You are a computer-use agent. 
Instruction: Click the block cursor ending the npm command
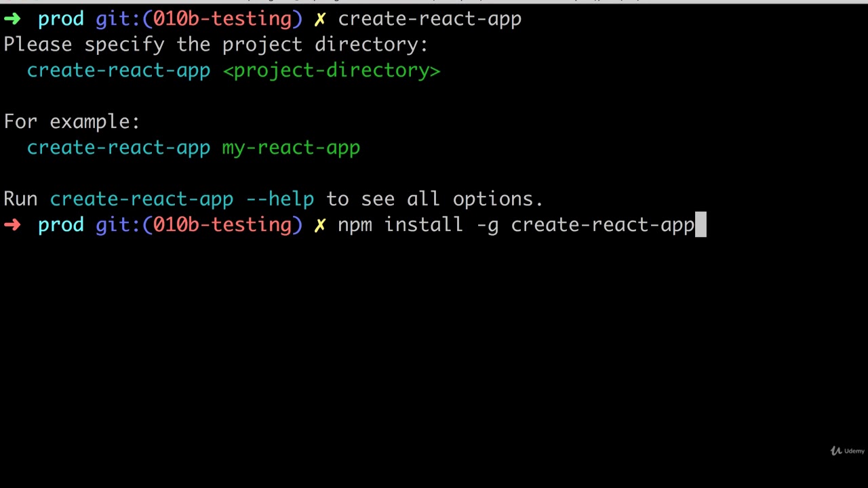[x=701, y=225]
